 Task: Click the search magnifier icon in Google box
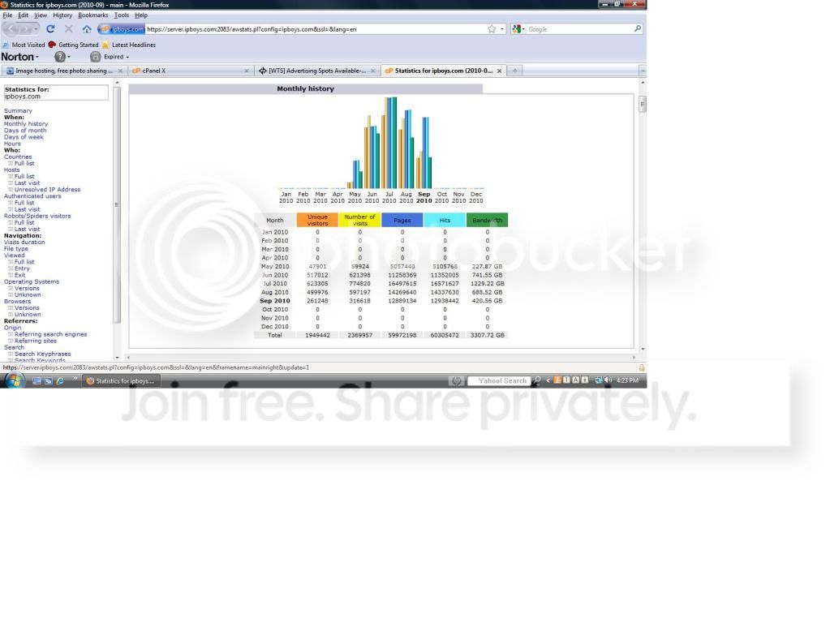coord(638,29)
